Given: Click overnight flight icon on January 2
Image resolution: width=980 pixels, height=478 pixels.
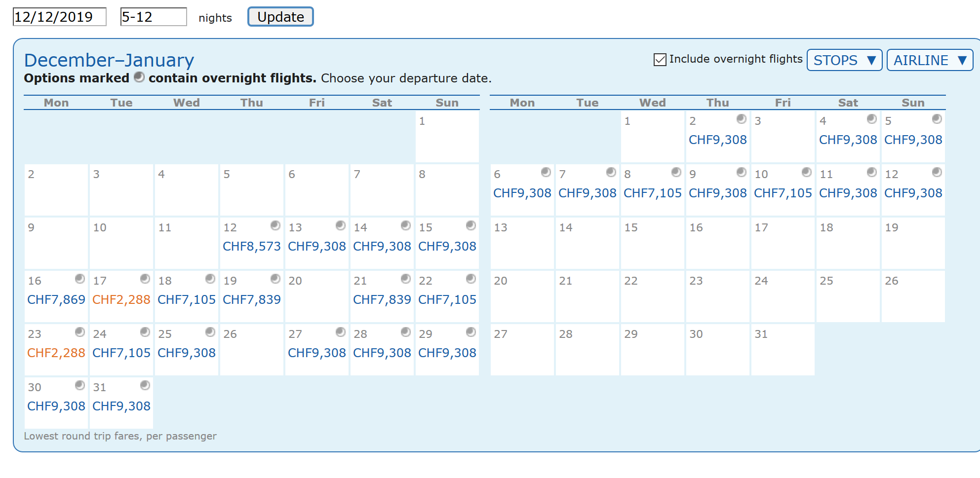Looking at the screenshot, I should point(742,119).
